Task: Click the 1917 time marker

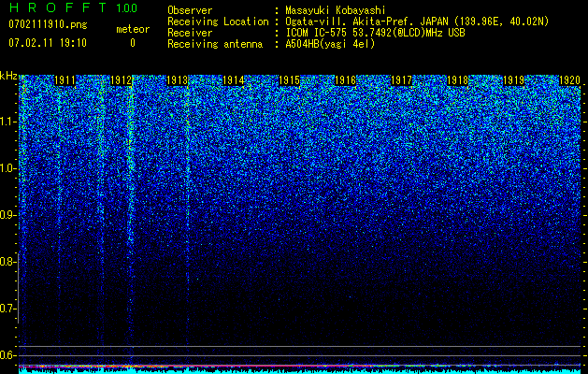Action: 401,80
